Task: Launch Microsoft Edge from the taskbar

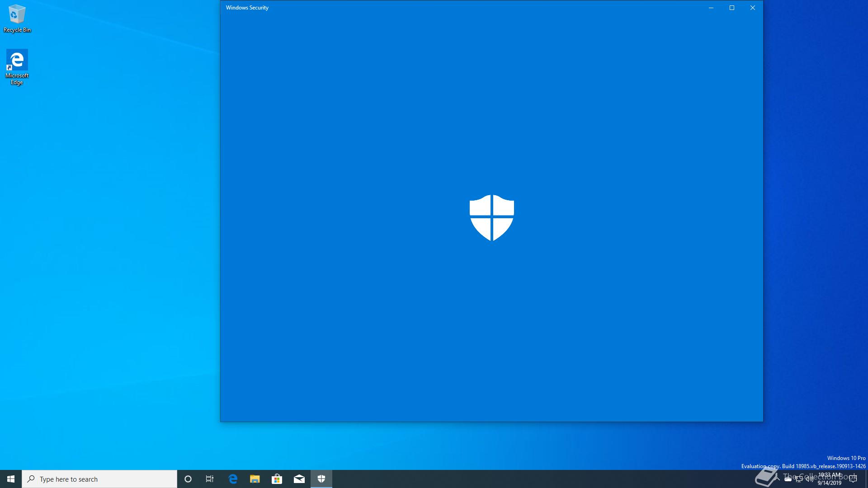Action: [233, 479]
